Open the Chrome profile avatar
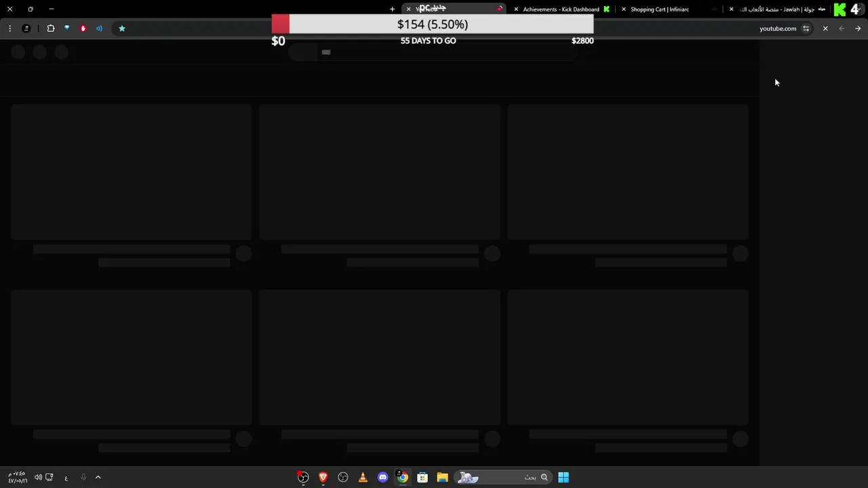The width and height of the screenshot is (868, 488). (x=26, y=28)
